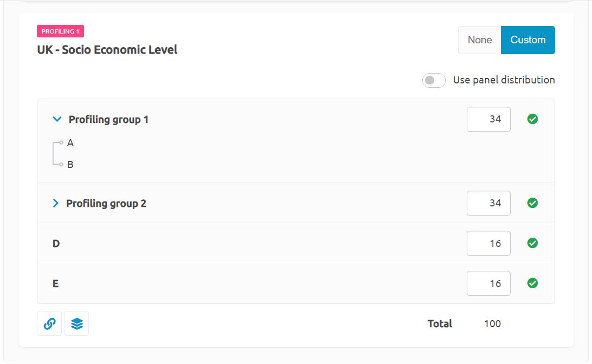Viewport: 592px width, 364px height.
Task: Enable the Use panel distribution switch
Action: [x=434, y=80]
